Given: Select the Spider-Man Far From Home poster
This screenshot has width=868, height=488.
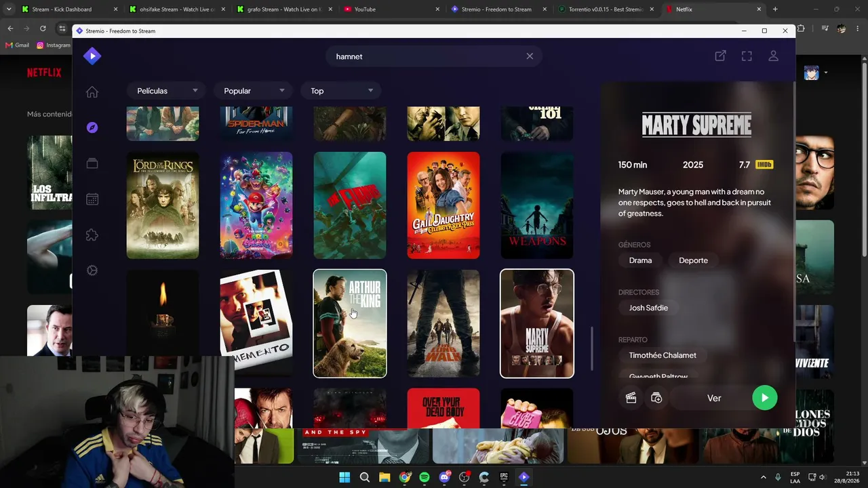Looking at the screenshot, I should (256, 123).
